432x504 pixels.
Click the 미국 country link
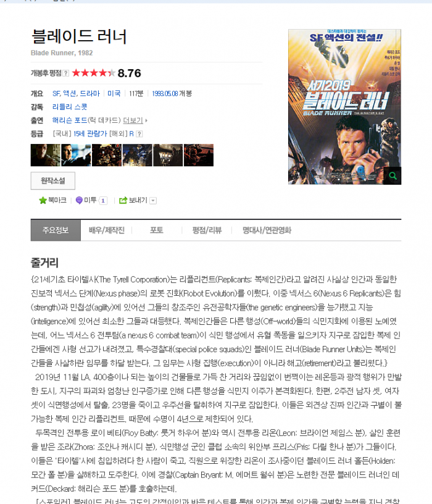114,93
